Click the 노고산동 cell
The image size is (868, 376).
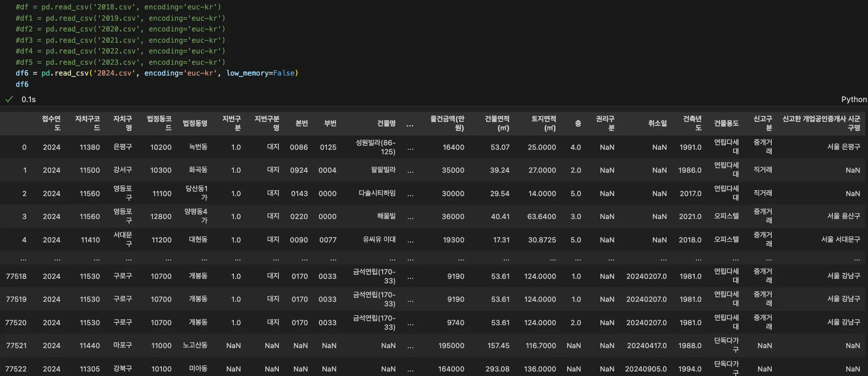[x=195, y=345]
